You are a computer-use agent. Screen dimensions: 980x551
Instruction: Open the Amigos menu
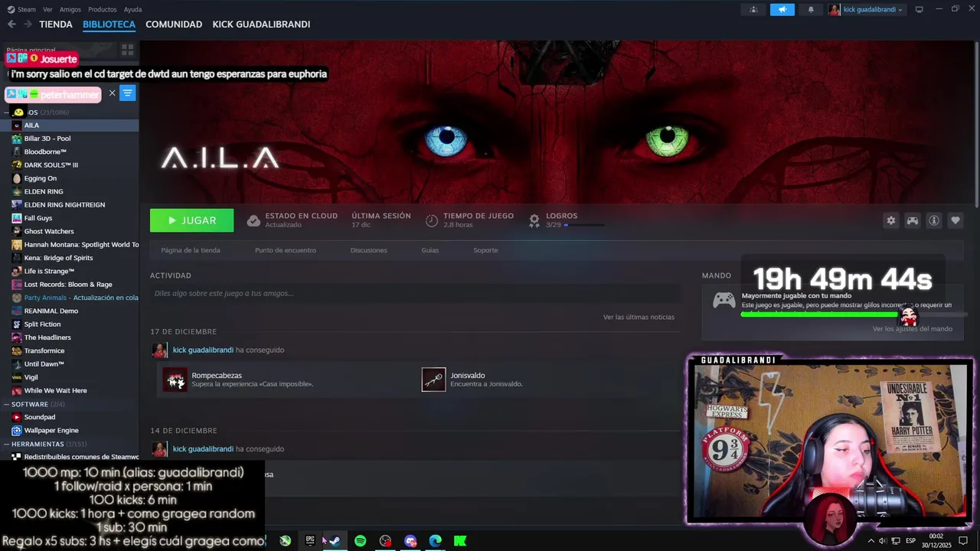click(70, 9)
